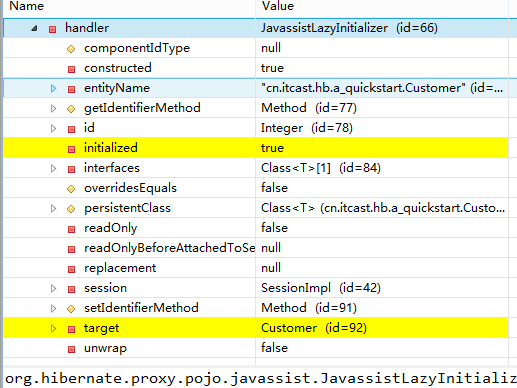
Task: Click the red icon beside readOnlyBeforeAttachedToSe
Action: (x=71, y=249)
